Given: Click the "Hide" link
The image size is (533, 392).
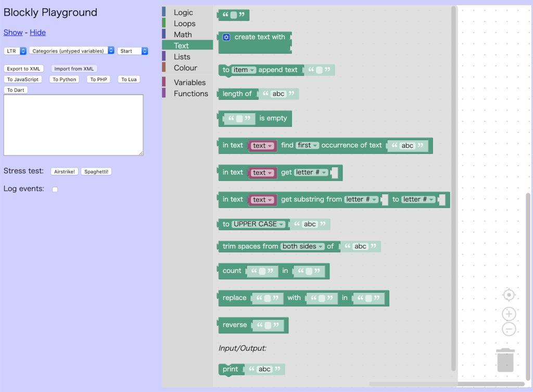Looking at the screenshot, I should [x=37, y=32].
